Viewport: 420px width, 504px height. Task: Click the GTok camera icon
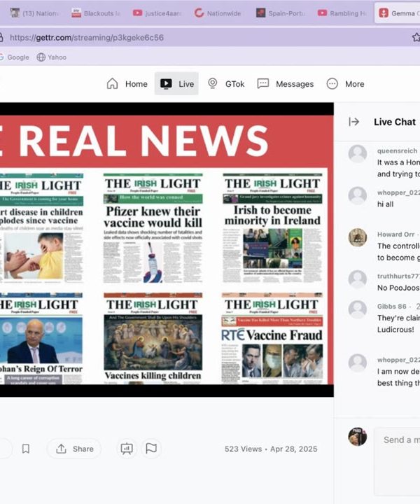click(x=212, y=83)
